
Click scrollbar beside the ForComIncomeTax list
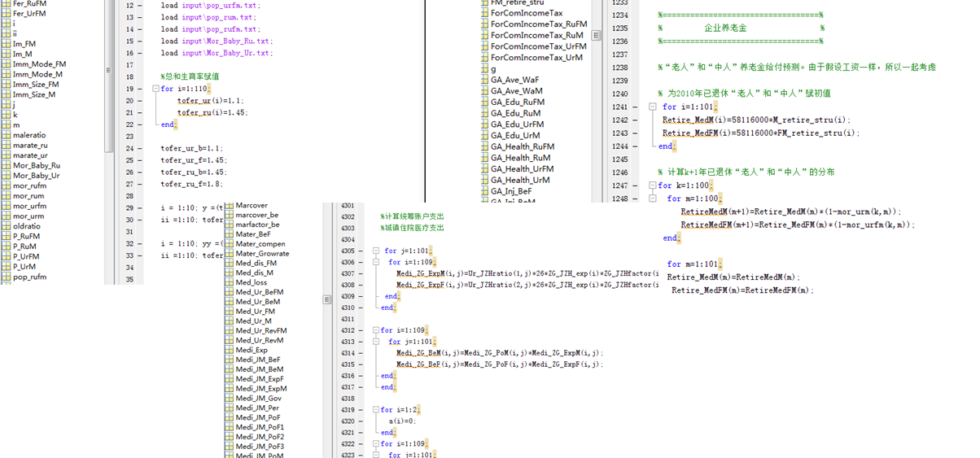(x=597, y=35)
